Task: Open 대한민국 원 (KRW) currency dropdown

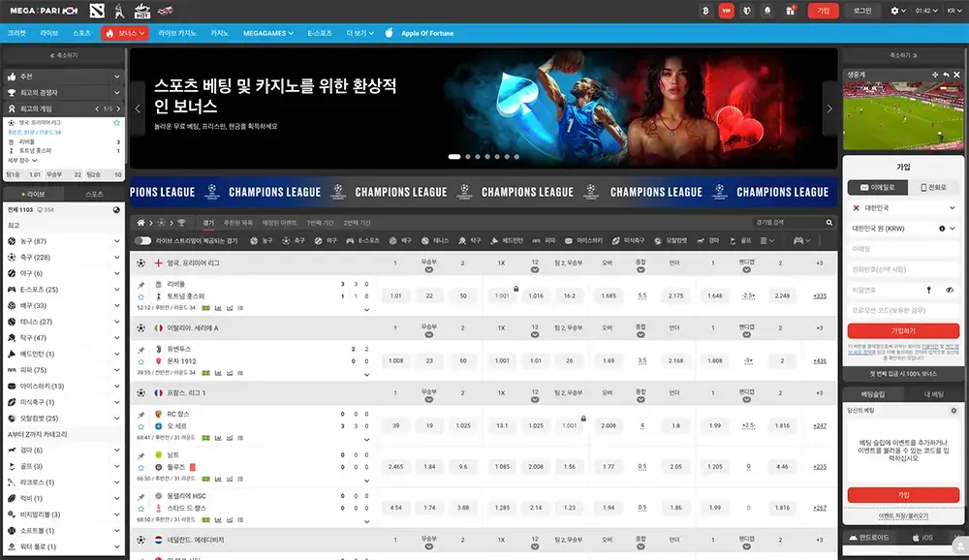Action: pos(903,229)
